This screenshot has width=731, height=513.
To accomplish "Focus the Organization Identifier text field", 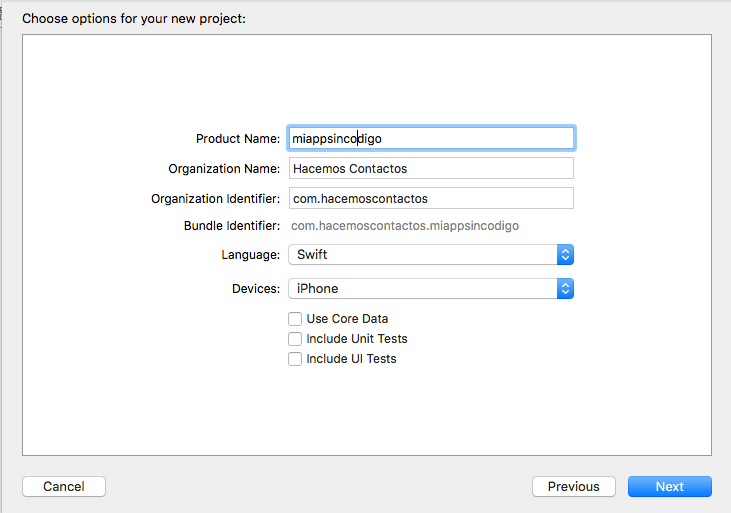I will pos(430,198).
